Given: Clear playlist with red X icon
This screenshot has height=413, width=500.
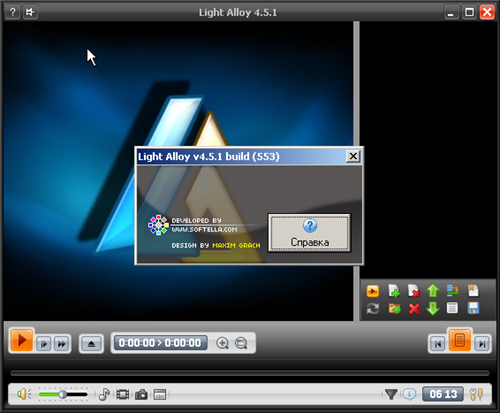Looking at the screenshot, I should (414, 309).
